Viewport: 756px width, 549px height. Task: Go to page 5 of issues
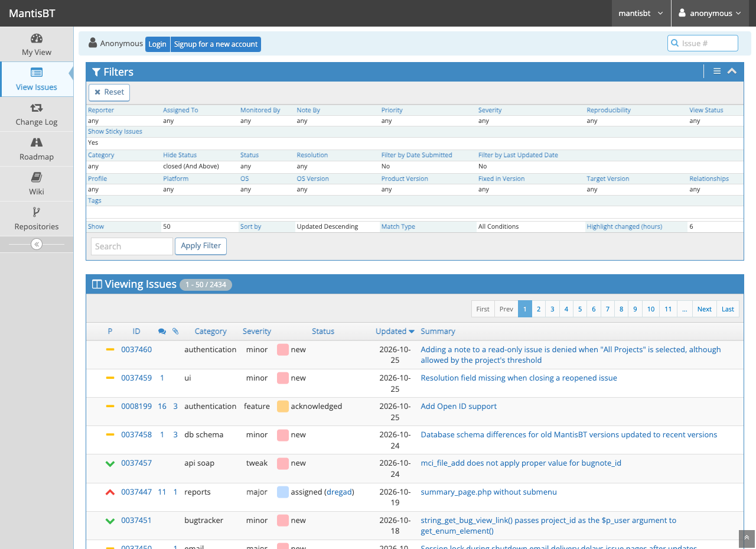(x=580, y=309)
